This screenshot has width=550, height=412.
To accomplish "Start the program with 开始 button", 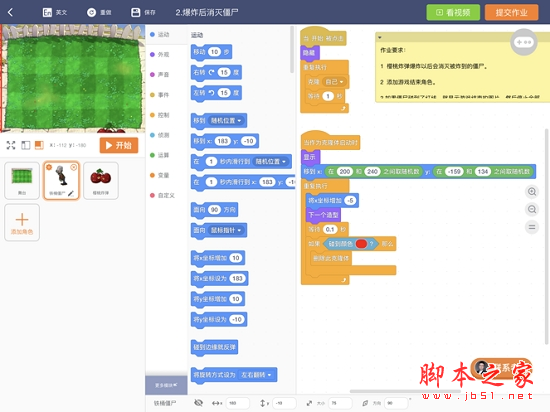I will pos(119,145).
